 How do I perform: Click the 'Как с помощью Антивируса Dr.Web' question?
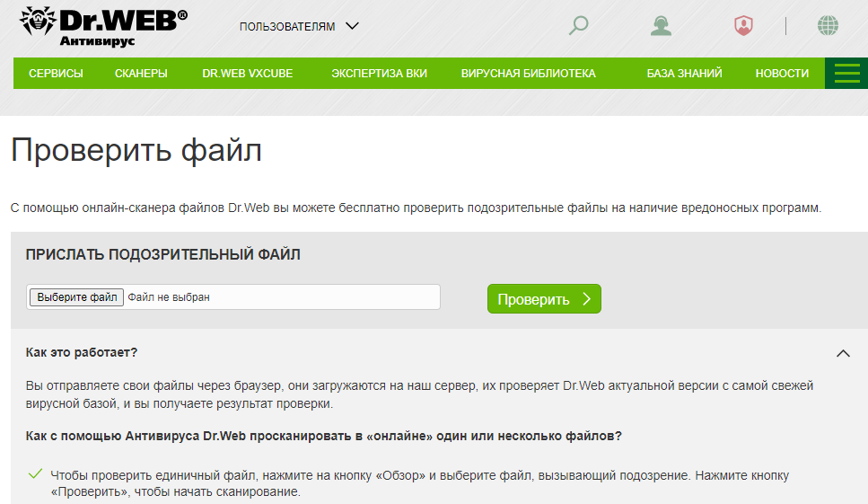pyautogui.click(x=324, y=436)
